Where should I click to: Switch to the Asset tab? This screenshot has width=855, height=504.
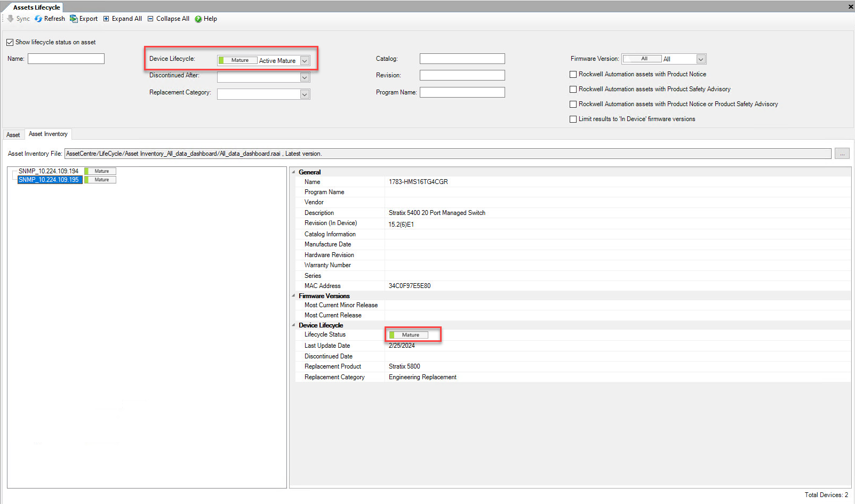(13, 135)
